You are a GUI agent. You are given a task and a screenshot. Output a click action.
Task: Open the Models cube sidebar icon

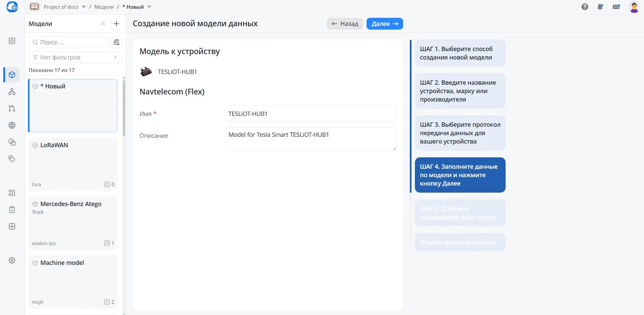(12, 75)
